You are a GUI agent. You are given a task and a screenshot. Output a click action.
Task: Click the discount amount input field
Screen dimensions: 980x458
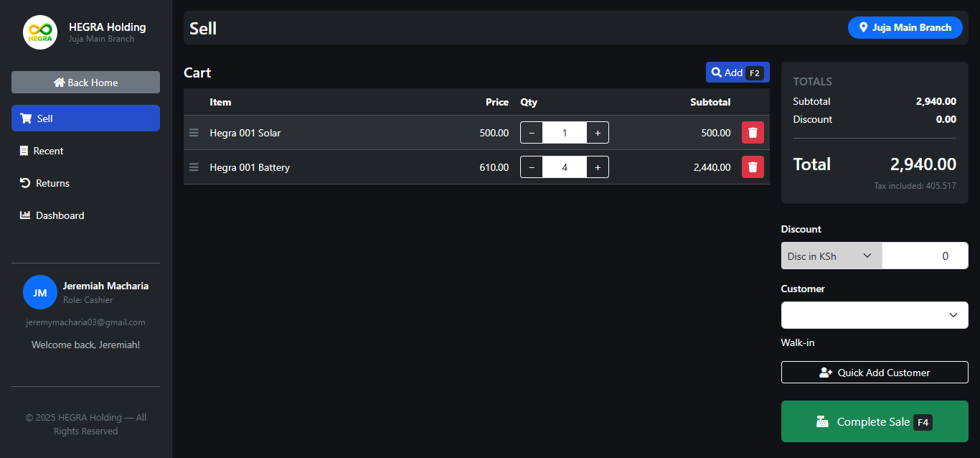click(x=924, y=256)
